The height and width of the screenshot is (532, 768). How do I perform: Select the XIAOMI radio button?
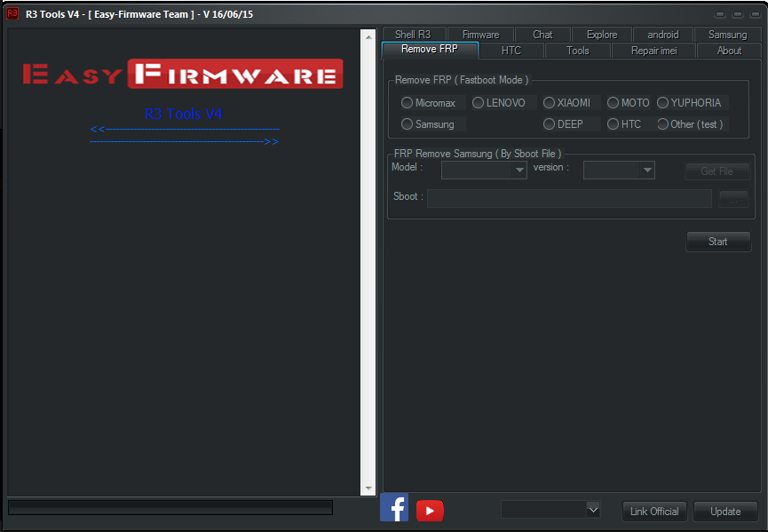click(549, 102)
